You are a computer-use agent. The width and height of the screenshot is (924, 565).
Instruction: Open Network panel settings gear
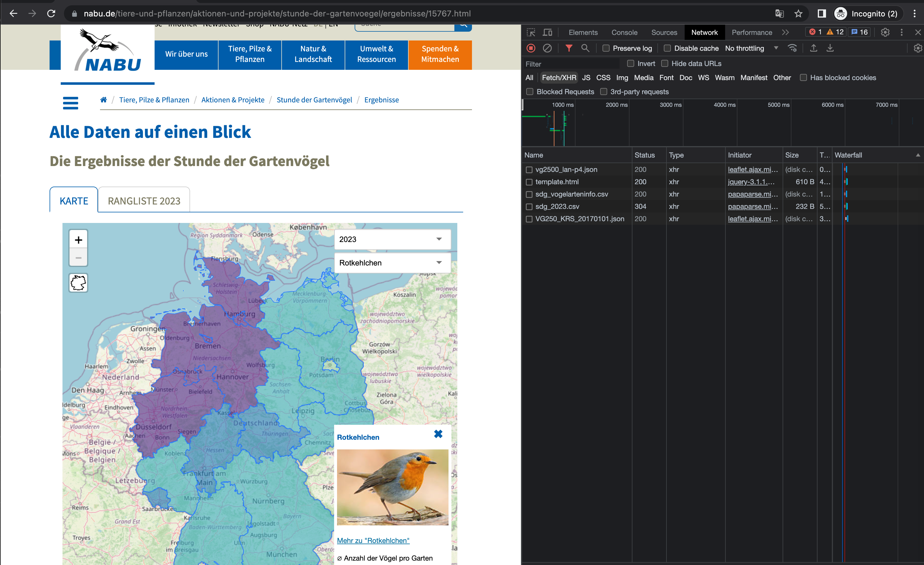918,48
